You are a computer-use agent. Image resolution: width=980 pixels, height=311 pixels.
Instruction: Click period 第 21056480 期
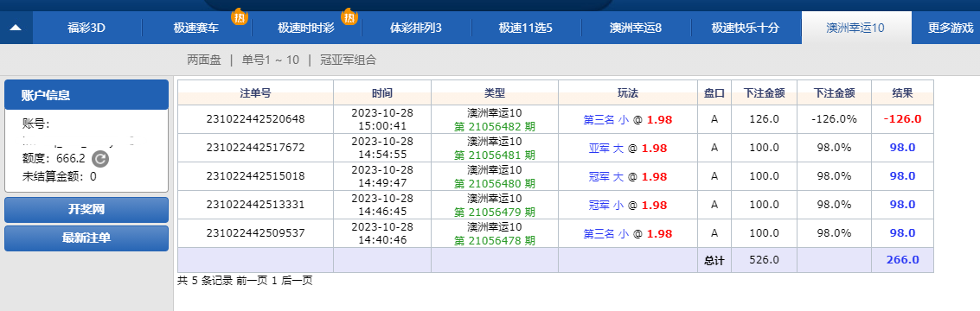pos(495,184)
